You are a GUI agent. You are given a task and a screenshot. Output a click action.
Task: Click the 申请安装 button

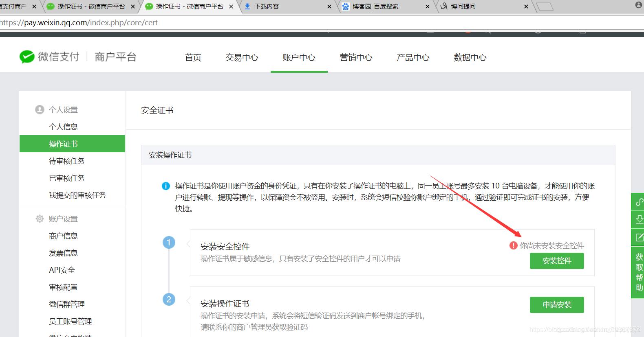pos(556,305)
